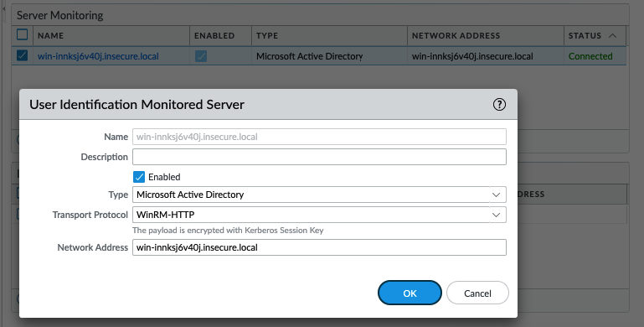
Task: Open the help question mark icon
Action: (x=499, y=105)
